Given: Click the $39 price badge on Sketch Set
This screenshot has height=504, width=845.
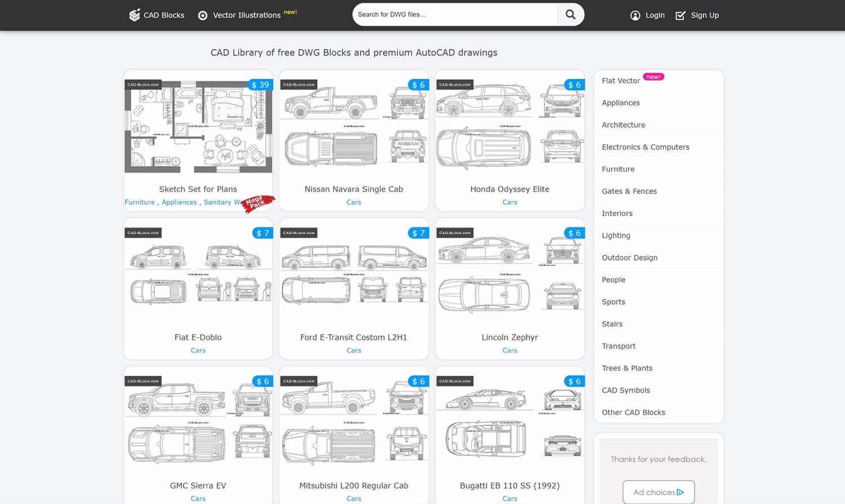Looking at the screenshot, I should click(x=260, y=85).
